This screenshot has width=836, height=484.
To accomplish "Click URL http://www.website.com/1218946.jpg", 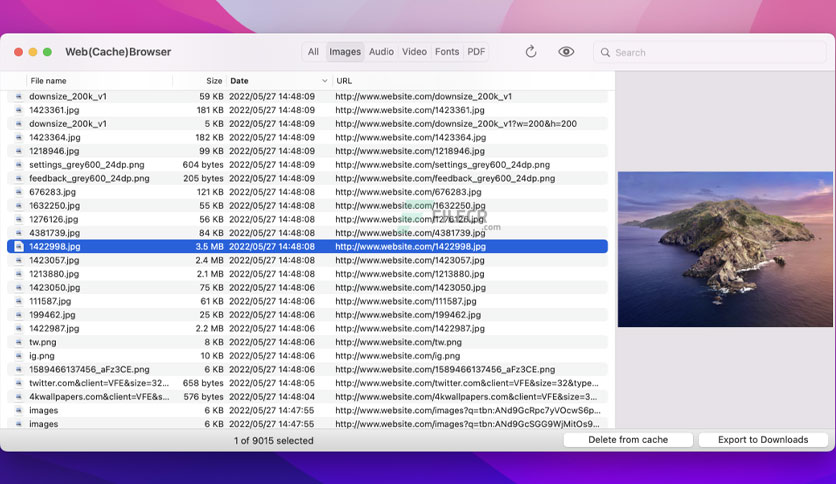I will pyautogui.click(x=410, y=151).
